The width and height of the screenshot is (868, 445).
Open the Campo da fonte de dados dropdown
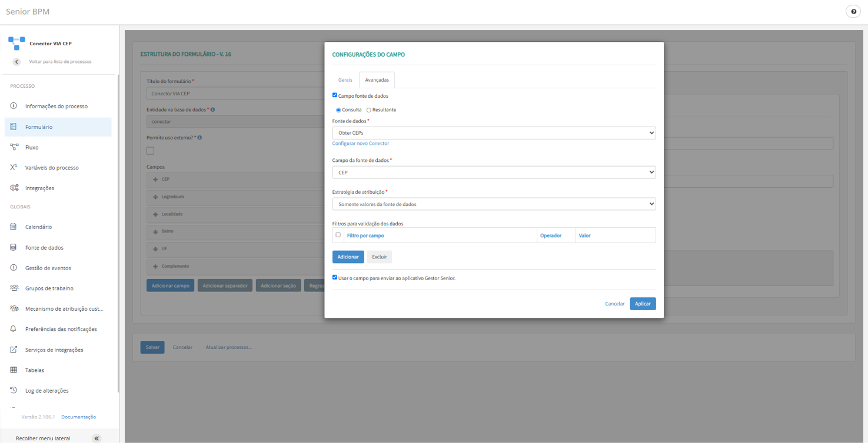pyautogui.click(x=494, y=172)
